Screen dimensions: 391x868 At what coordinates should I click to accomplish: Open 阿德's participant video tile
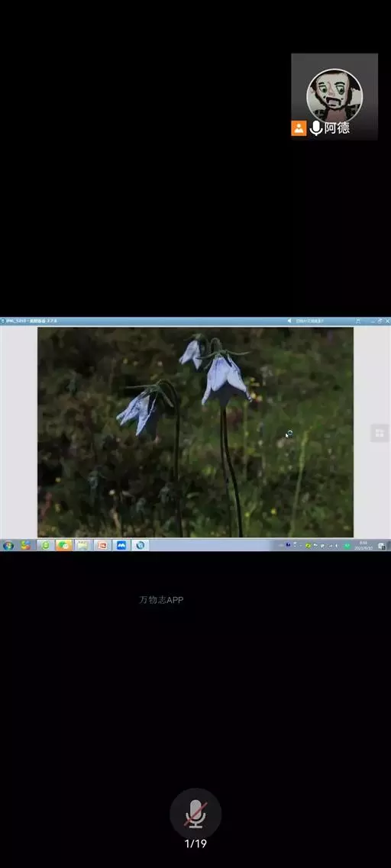click(334, 97)
